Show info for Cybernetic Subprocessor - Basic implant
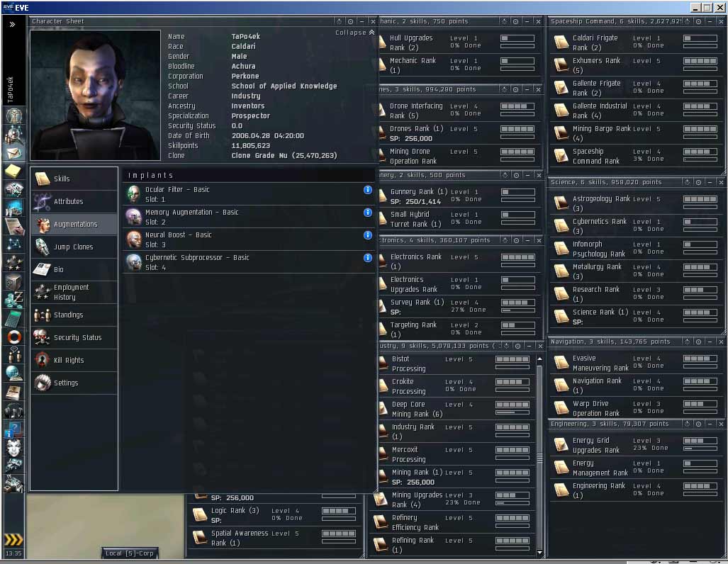 pyautogui.click(x=368, y=258)
